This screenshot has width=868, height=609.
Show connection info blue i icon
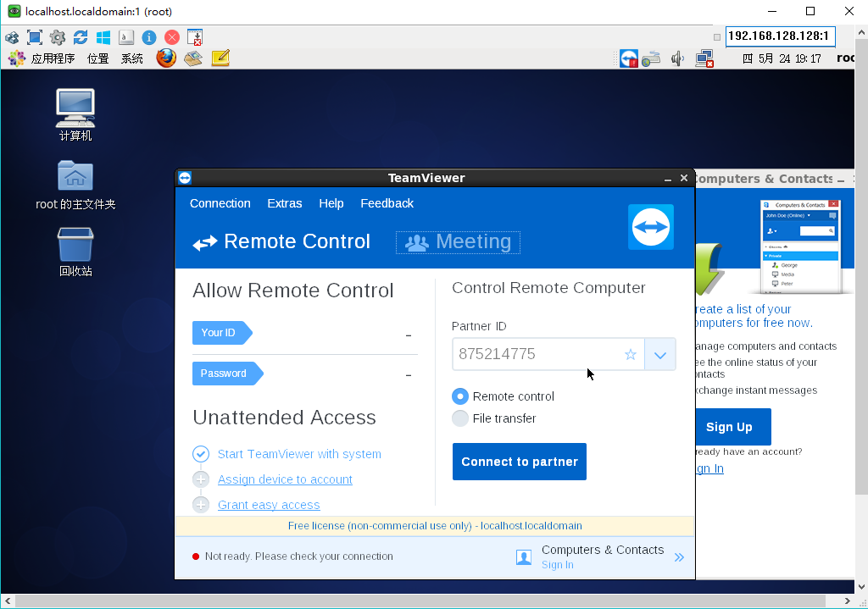[x=149, y=37]
